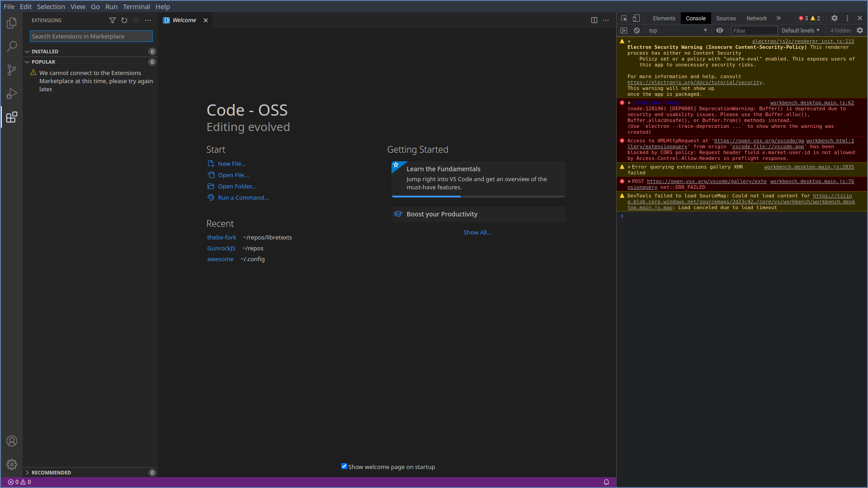868x488 pixels.
Task: Toggle the device emulation mode in DevTools
Action: coord(636,18)
